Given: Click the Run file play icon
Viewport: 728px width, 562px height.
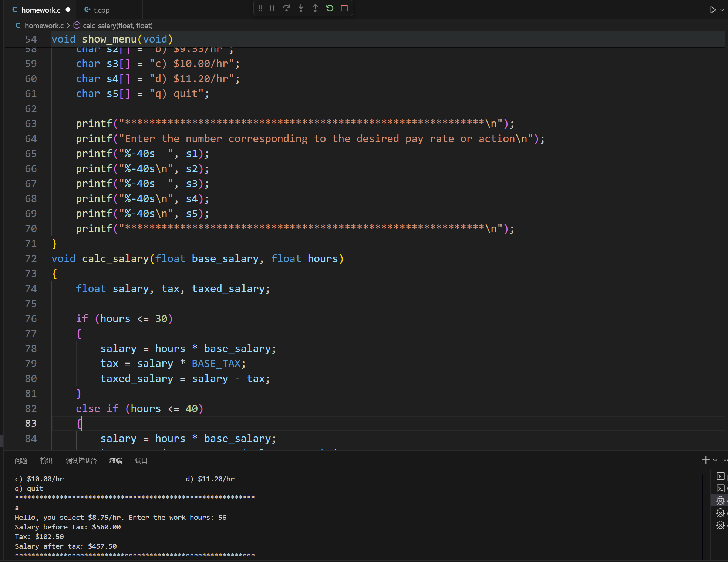Looking at the screenshot, I should click(712, 10).
